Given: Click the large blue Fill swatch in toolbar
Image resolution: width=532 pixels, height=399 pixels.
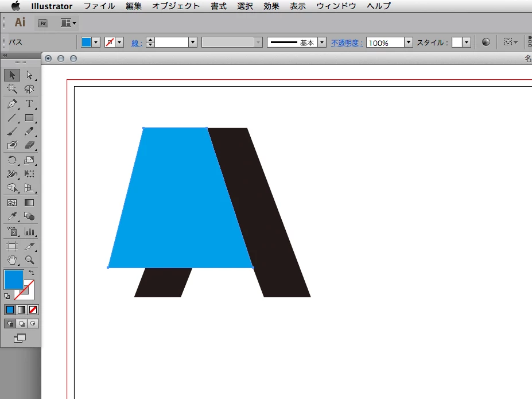Looking at the screenshot, I should coord(14,279).
